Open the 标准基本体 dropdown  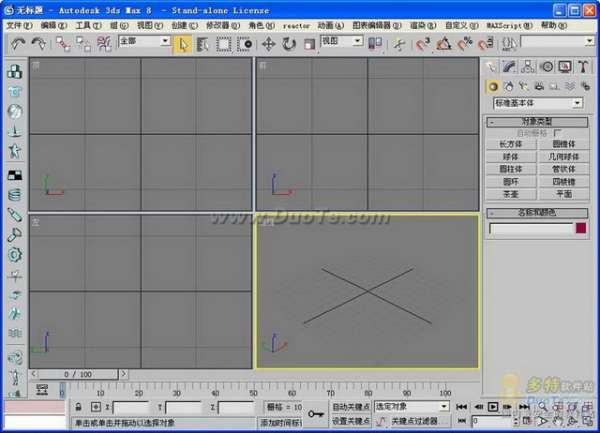538,103
